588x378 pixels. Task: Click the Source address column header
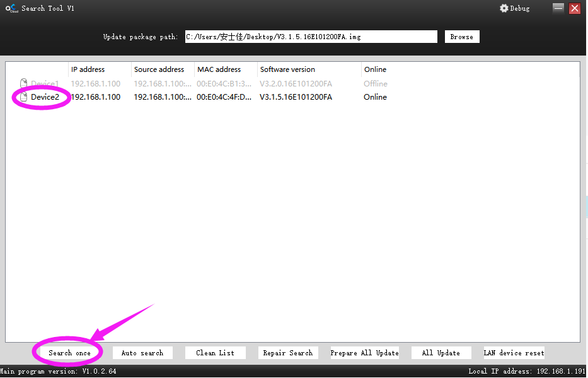click(163, 69)
